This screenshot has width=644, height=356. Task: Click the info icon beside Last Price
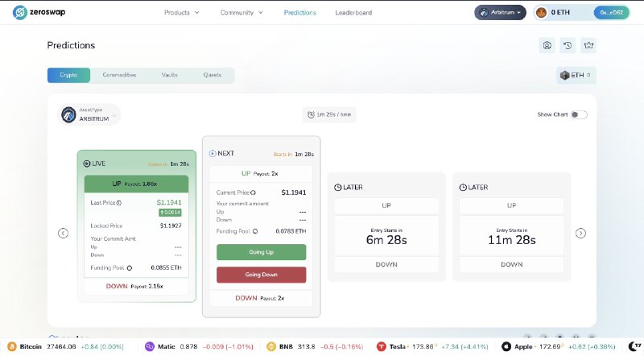coord(118,203)
